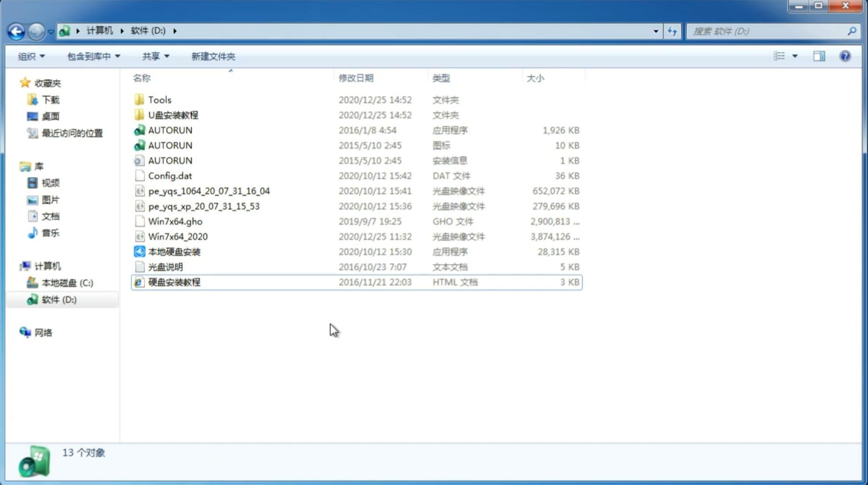The width and height of the screenshot is (868, 485).
Task: Click the 包含到库中 dropdown button
Action: click(93, 56)
